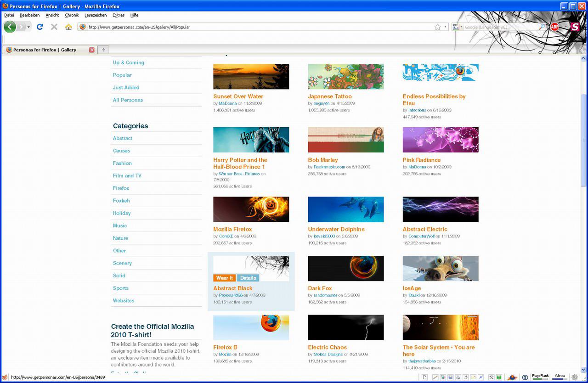Open the search engine selector dropdown
The height and width of the screenshot is (383, 588).
point(458,27)
